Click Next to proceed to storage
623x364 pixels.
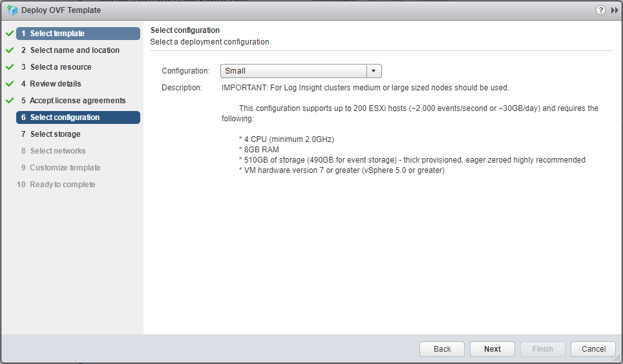[492, 349]
